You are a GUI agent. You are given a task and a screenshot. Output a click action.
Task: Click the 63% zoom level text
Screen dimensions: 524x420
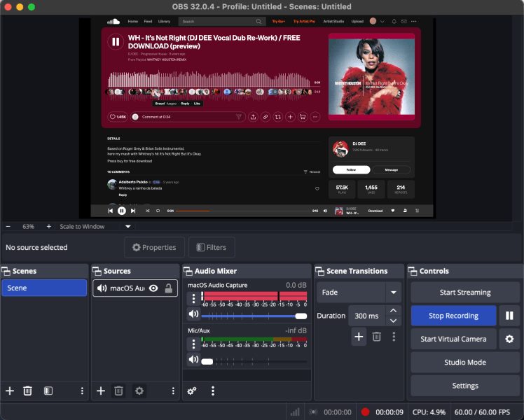click(28, 226)
